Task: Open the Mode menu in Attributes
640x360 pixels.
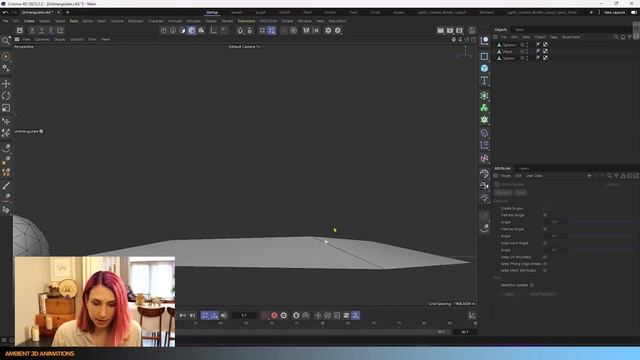Action: click(x=506, y=176)
